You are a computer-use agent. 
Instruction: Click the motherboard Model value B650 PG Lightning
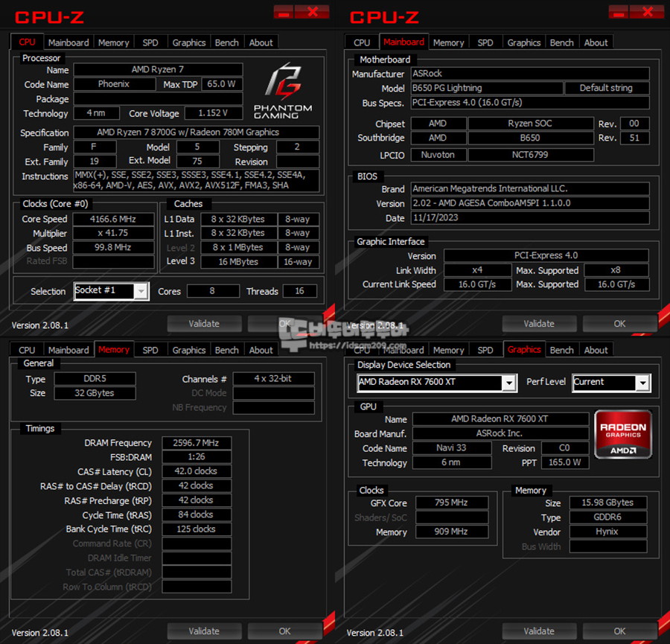[487, 88]
